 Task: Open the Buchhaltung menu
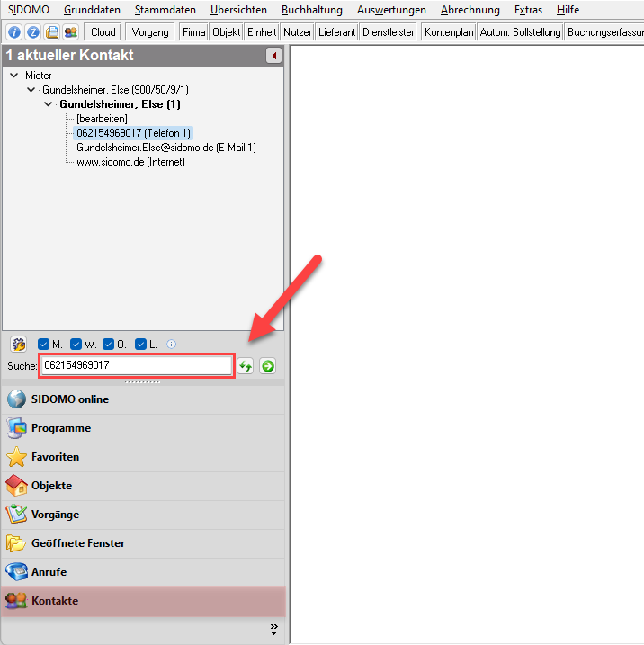312,10
